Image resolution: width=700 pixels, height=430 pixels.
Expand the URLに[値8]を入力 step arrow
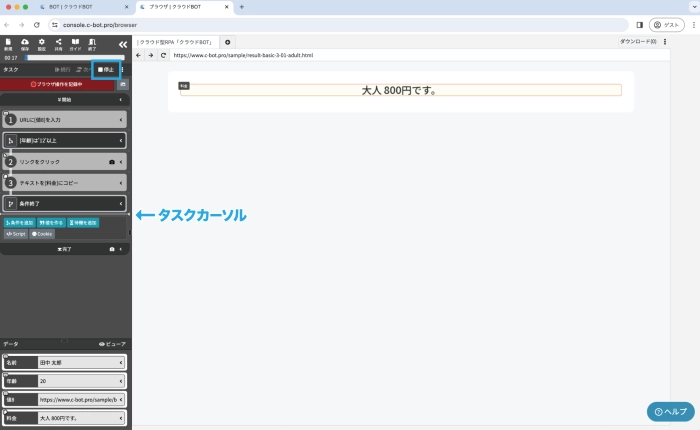click(121, 119)
